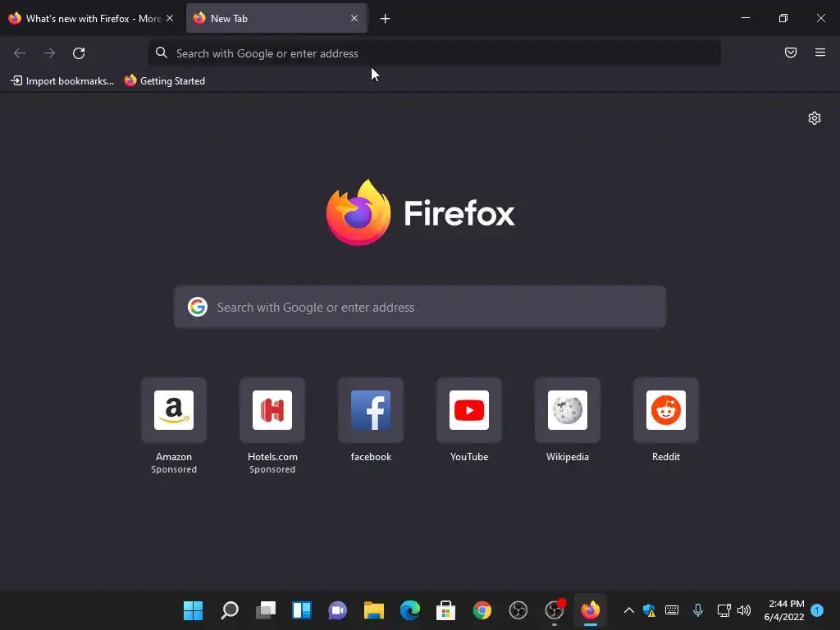The width and height of the screenshot is (840, 630).
Task: Open the Save to Pocket button
Action: [791, 52]
